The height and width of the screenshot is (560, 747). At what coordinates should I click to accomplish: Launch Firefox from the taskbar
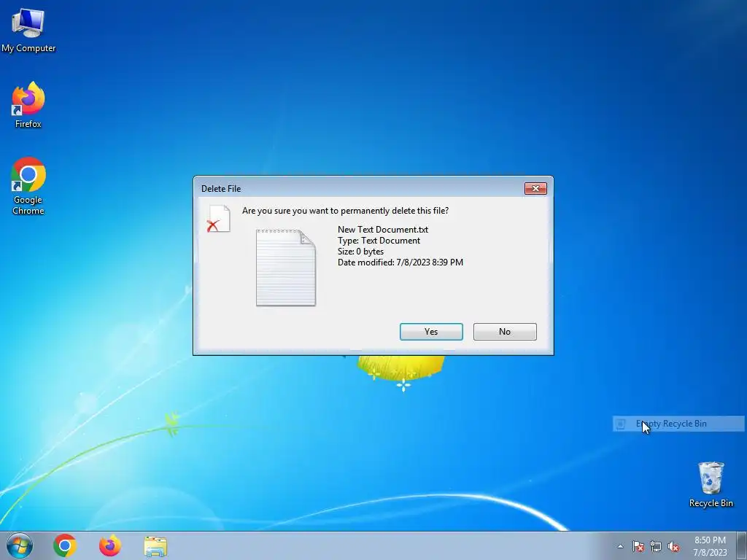(x=110, y=545)
